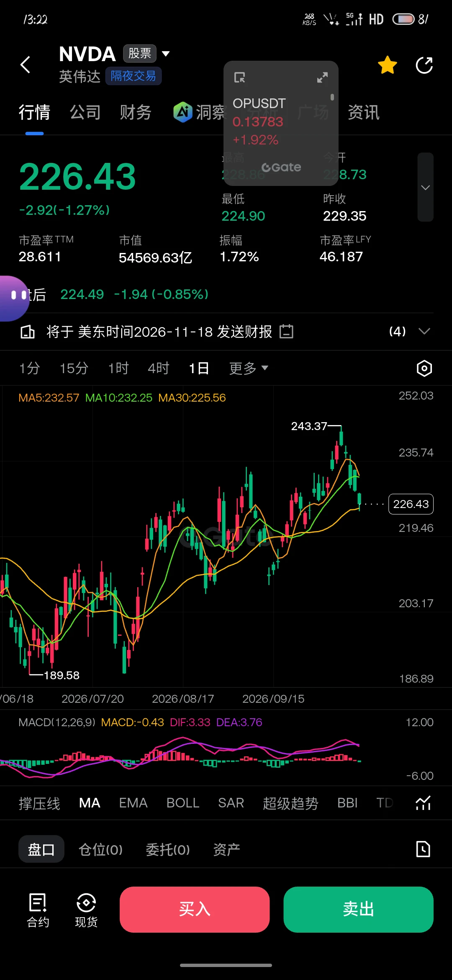Select the 4时 chart interval
The height and width of the screenshot is (980, 452).
coord(159,368)
